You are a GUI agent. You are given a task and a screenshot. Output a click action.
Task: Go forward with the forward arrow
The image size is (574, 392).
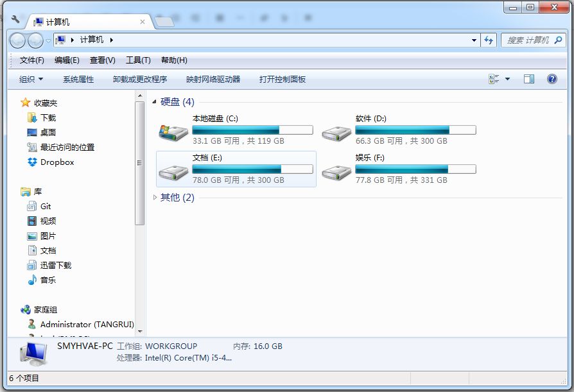point(35,40)
